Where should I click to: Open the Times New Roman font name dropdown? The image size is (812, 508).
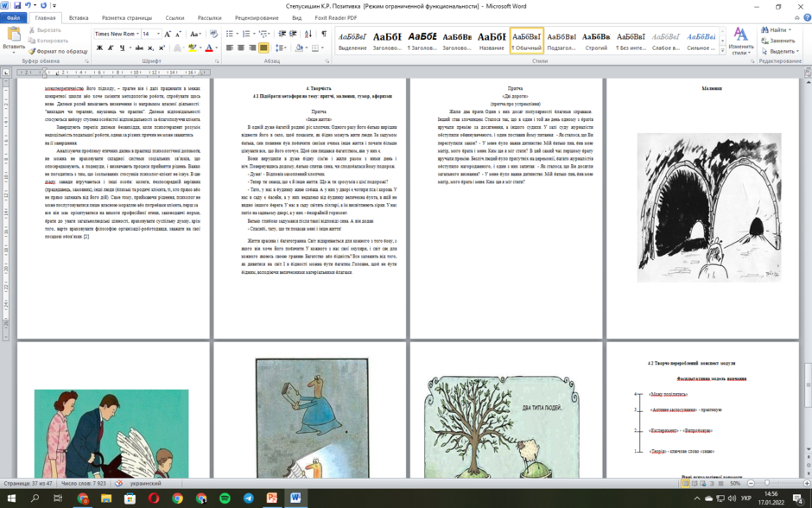point(137,35)
